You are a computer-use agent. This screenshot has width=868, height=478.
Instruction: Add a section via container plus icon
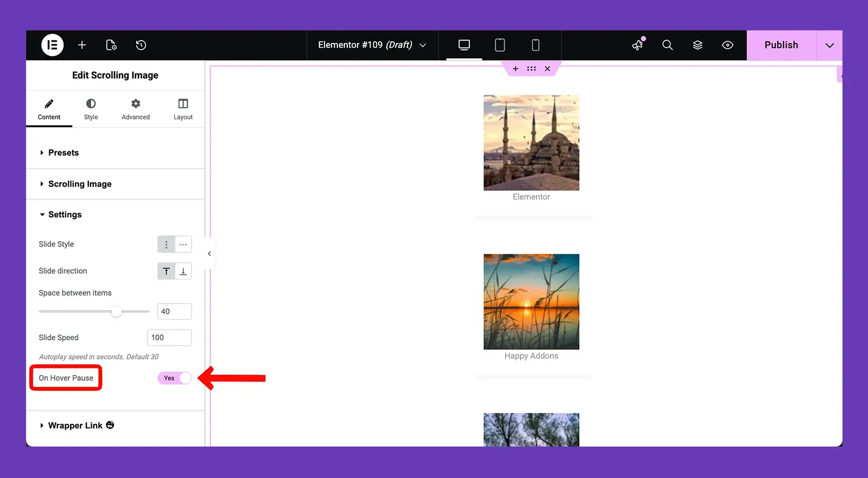pos(515,69)
